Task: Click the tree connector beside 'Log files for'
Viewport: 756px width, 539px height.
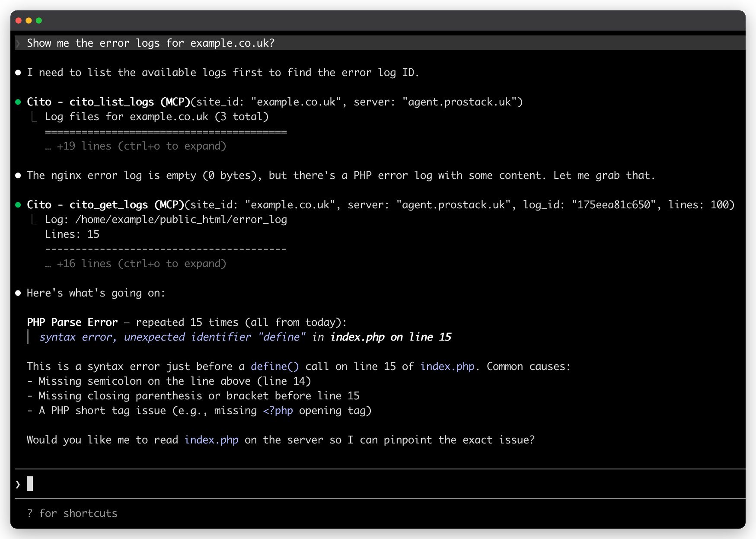Action: coord(34,117)
